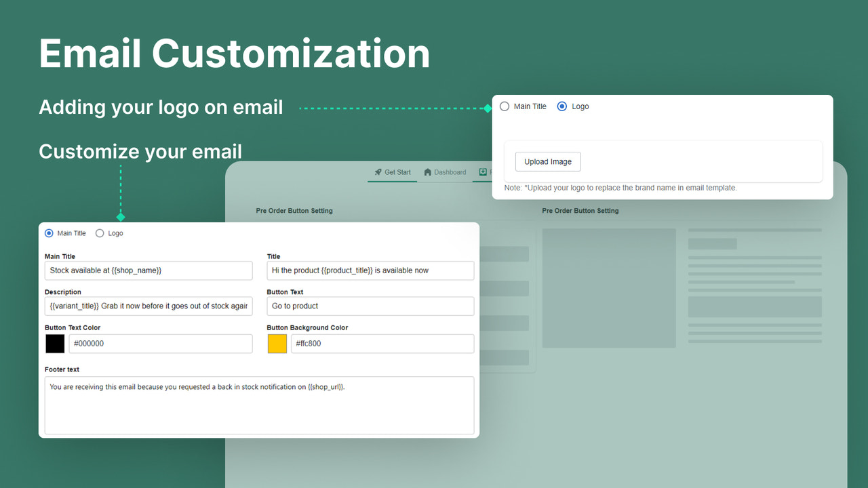The width and height of the screenshot is (868, 488).
Task: Click the Dashboard home icon
Action: click(427, 172)
